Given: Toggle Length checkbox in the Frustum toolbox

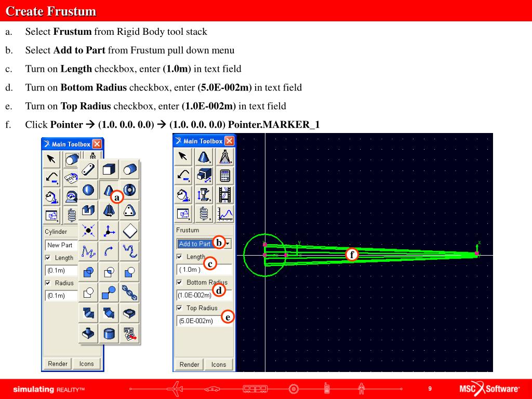Looking at the screenshot, I should point(179,257).
